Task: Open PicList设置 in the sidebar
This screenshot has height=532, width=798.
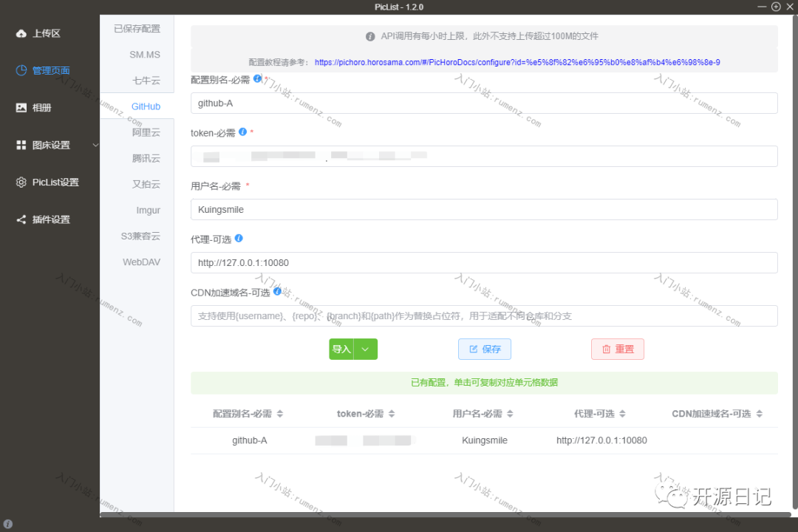Action: (55, 183)
